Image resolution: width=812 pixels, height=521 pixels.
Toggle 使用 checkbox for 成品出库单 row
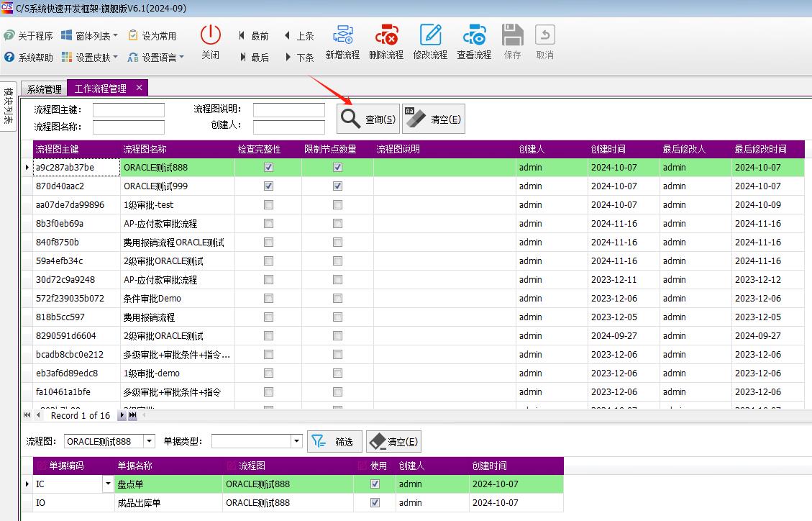(x=375, y=503)
